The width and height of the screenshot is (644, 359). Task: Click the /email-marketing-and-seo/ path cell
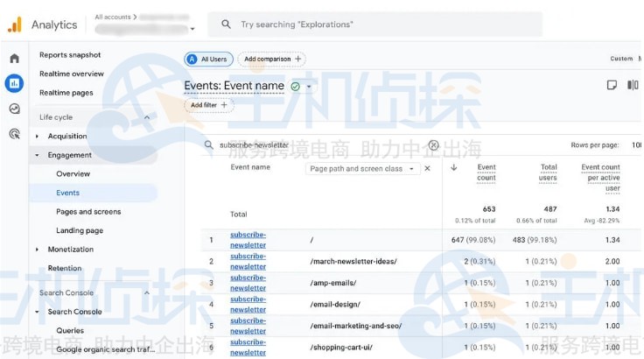(356, 326)
